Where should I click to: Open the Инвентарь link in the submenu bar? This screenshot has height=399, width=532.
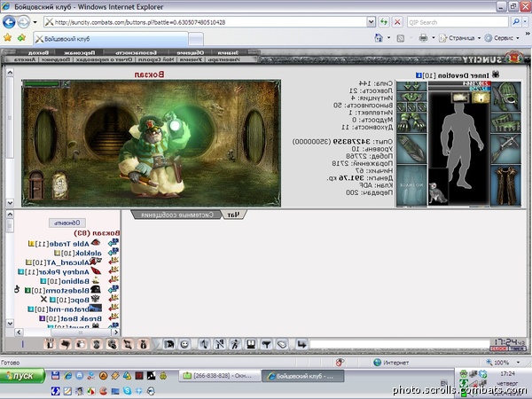pyautogui.click(x=223, y=59)
